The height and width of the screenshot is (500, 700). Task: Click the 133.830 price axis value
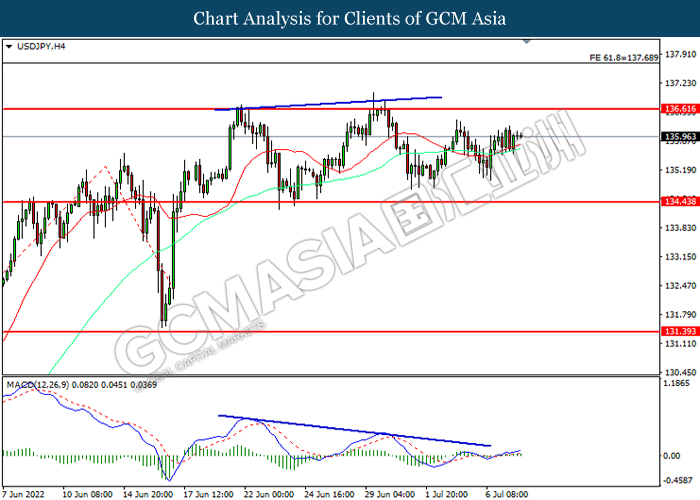tap(680, 228)
